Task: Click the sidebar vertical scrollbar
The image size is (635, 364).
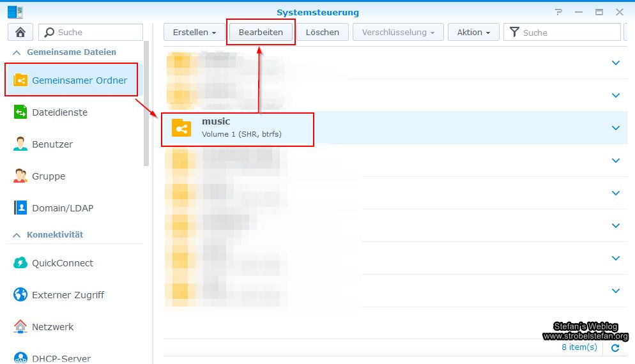Action: (146, 103)
